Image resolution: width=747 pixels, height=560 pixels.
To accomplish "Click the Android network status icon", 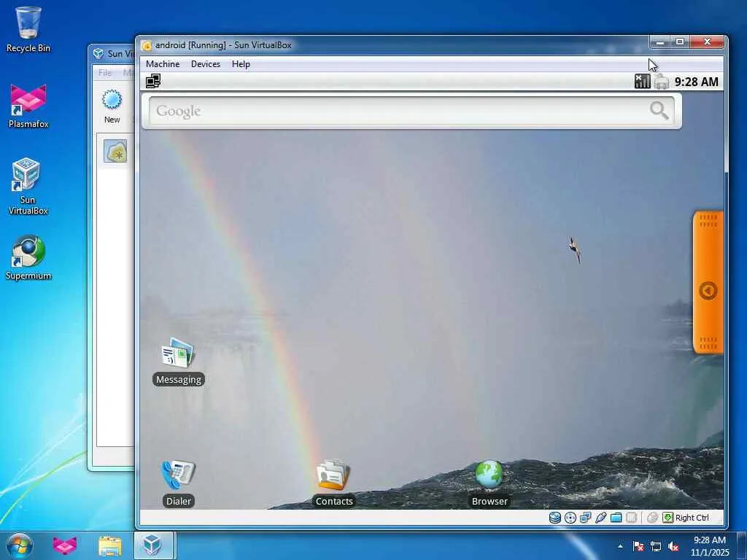I will pos(153,81).
